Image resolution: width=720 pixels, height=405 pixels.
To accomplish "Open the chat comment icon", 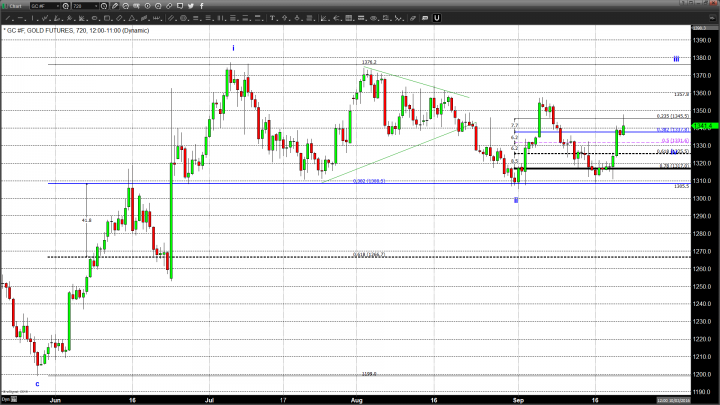I will click(180, 6).
